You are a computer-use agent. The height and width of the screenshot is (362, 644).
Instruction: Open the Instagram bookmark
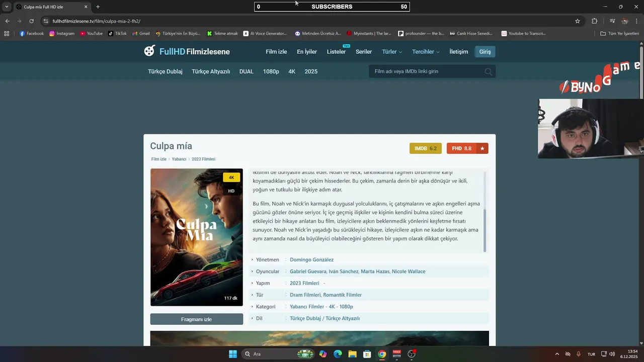pyautogui.click(x=62, y=34)
